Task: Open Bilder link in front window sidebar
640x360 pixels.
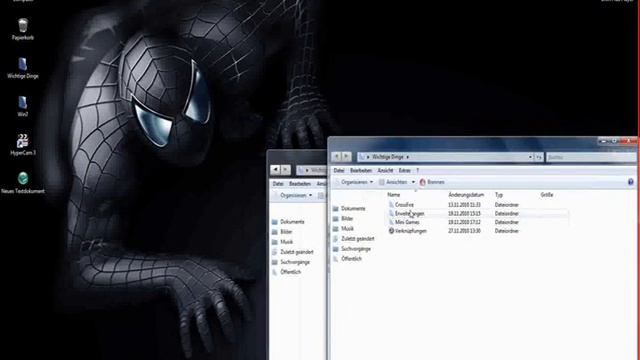Action: tap(343, 219)
